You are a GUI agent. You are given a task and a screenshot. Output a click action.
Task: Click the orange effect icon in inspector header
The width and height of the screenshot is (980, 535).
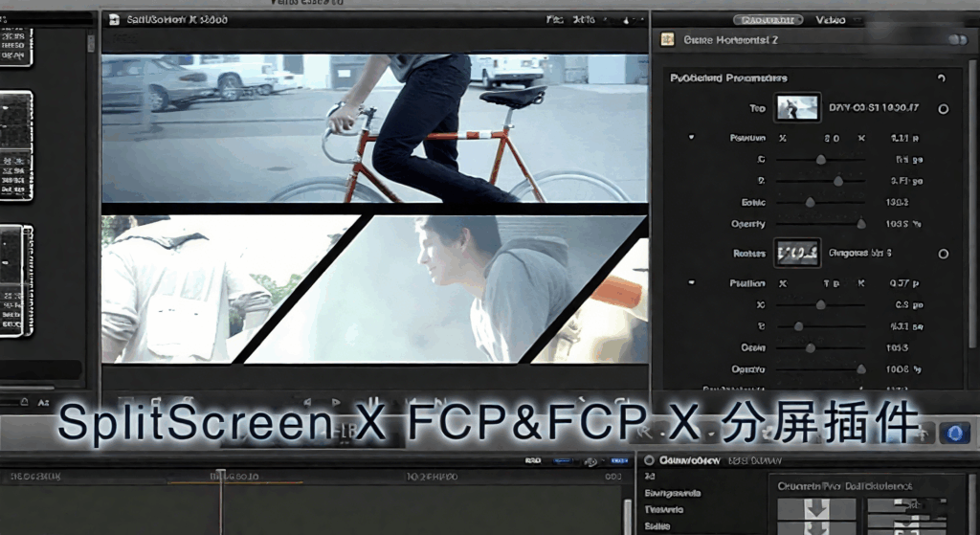pos(668,40)
